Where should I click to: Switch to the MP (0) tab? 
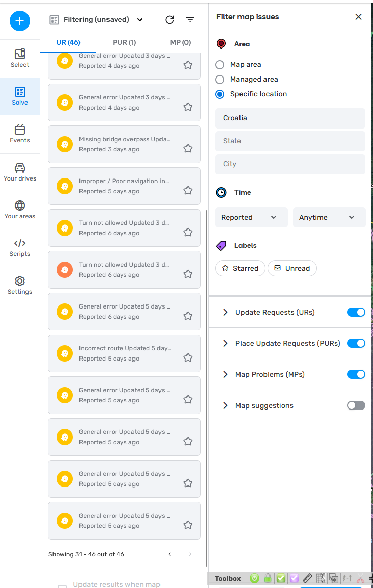tap(179, 42)
